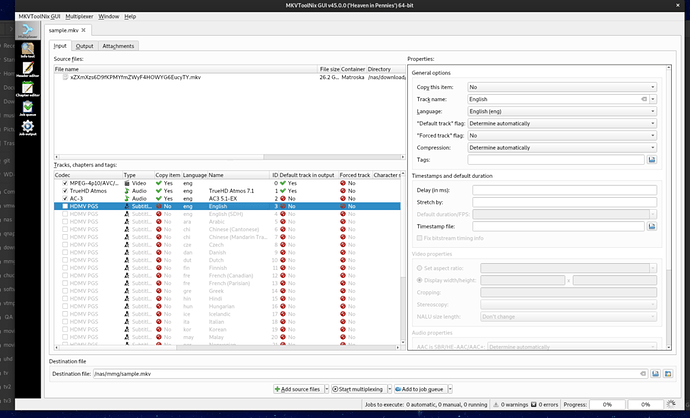Open the Help menu
This screenshot has height=418, width=690.
(130, 16)
